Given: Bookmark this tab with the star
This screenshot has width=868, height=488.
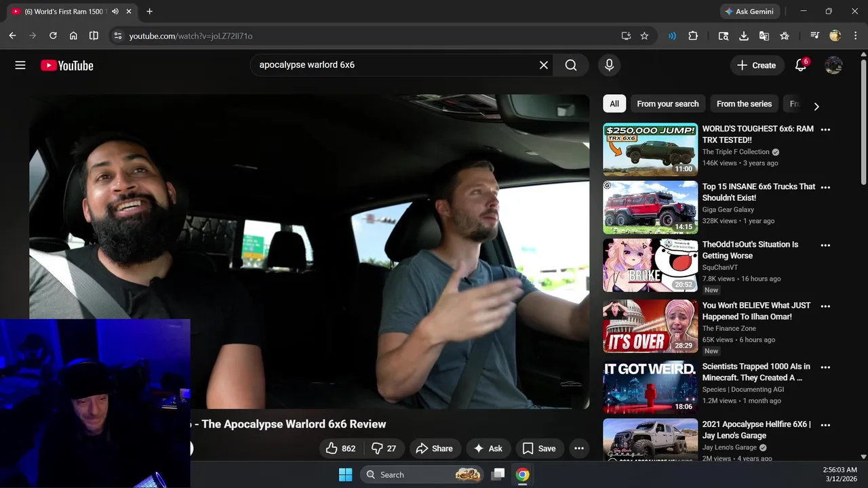Looking at the screenshot, I should (x=644, y=36).
